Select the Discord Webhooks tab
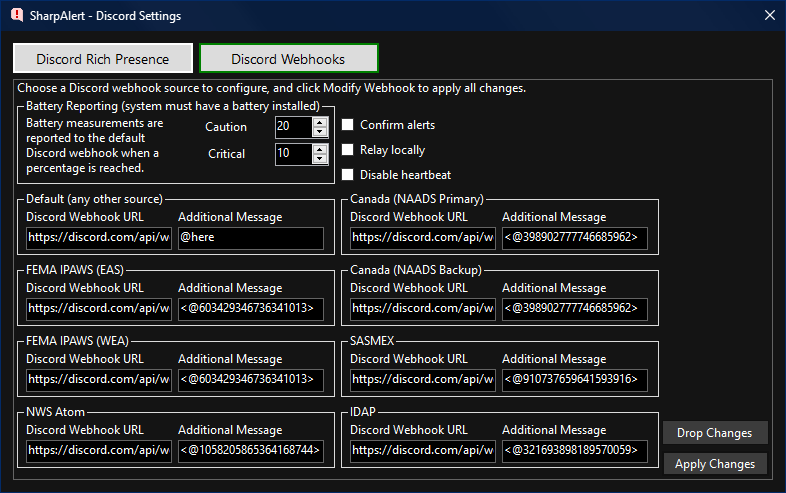 (x=289, y=59)
